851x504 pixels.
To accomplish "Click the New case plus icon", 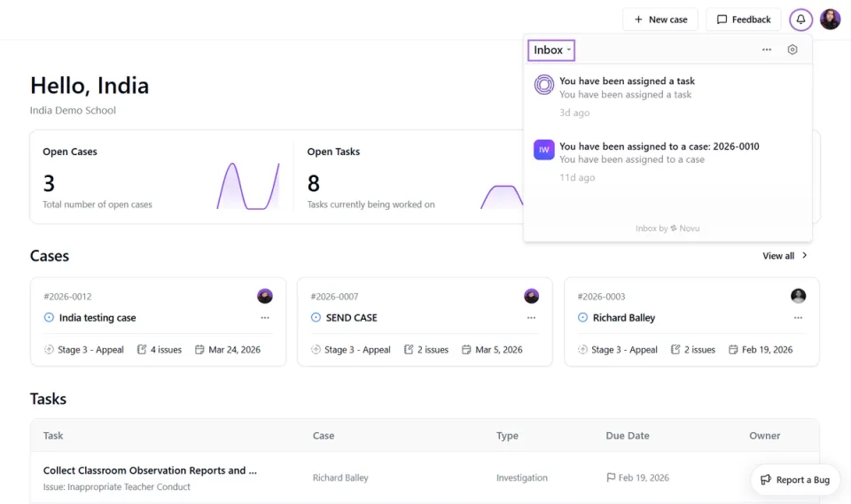I will click(x=638, y=19).
